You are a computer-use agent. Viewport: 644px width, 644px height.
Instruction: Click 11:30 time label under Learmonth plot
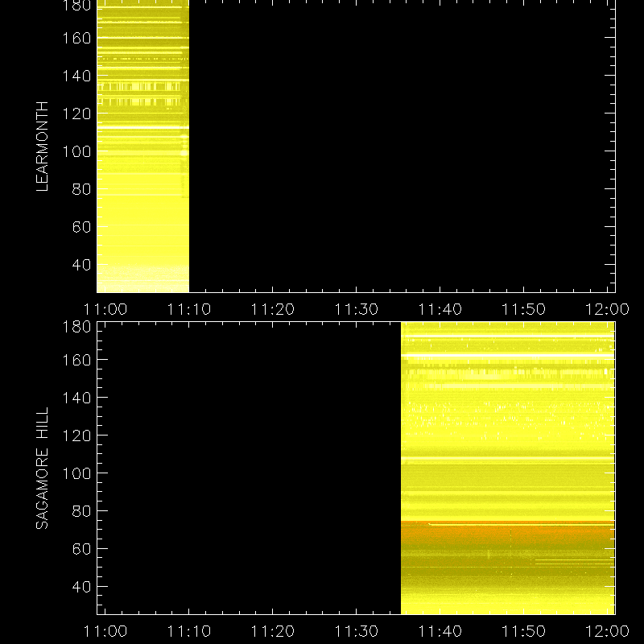pyautogui.click(x=356, y=309)
